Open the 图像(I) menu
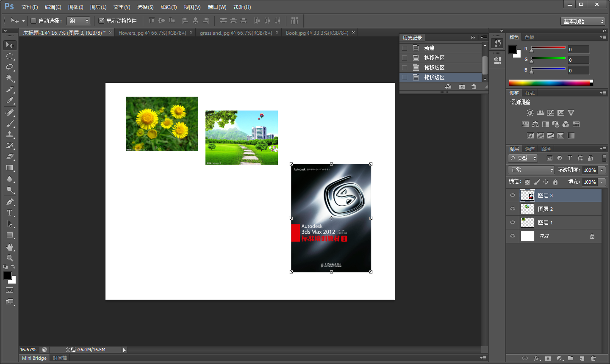The height and width of the screenshot is (364, 610). 76,7
